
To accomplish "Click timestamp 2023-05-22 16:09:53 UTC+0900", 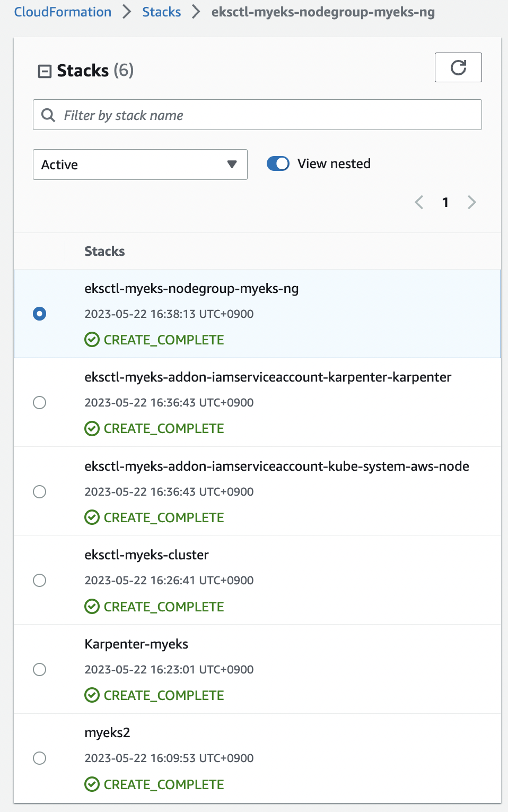I will point(169,758).
